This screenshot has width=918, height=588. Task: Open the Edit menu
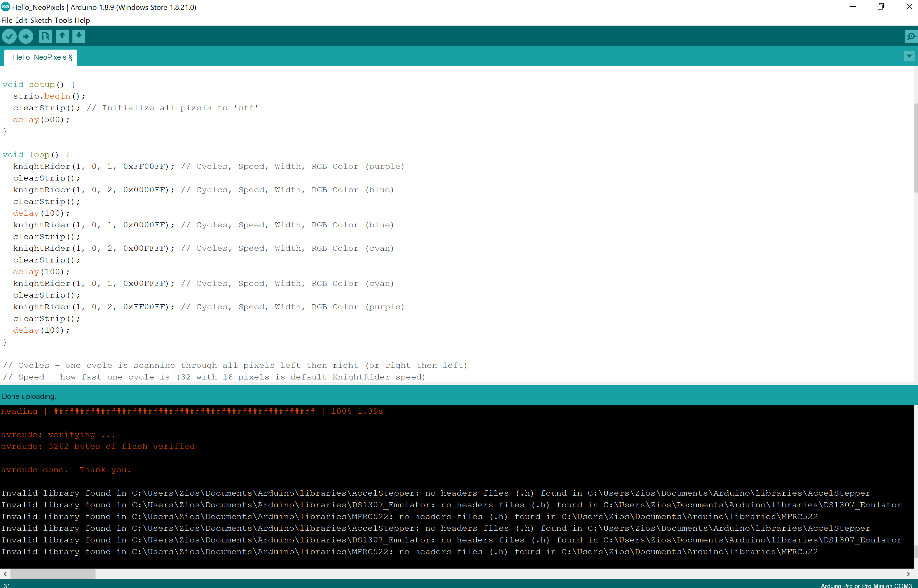tap(21, 20)
